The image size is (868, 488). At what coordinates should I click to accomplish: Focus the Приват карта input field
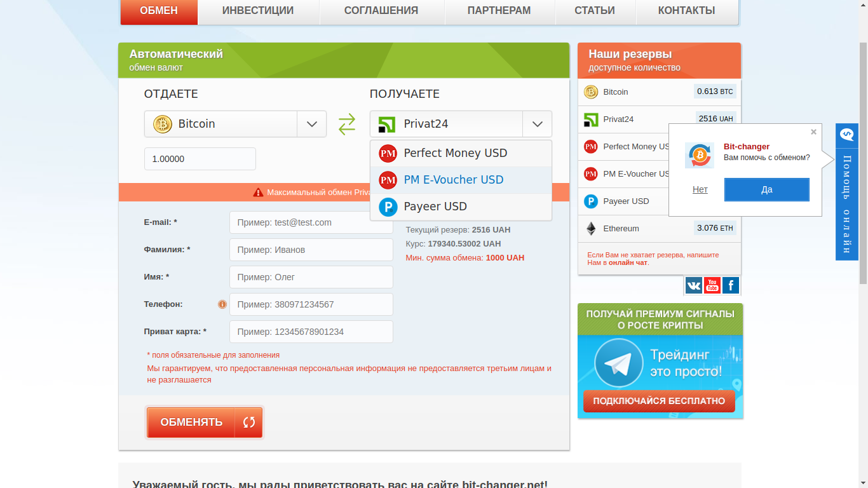tap(311, 332)
